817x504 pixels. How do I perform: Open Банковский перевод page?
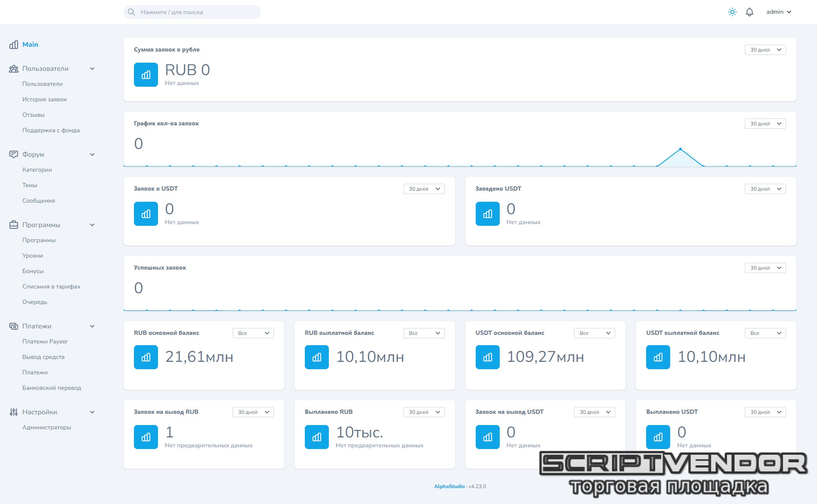click(x=52, y=388)
